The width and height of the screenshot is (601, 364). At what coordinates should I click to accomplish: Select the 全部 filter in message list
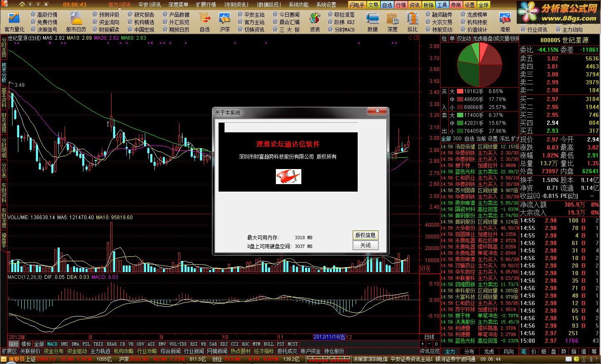446,139
